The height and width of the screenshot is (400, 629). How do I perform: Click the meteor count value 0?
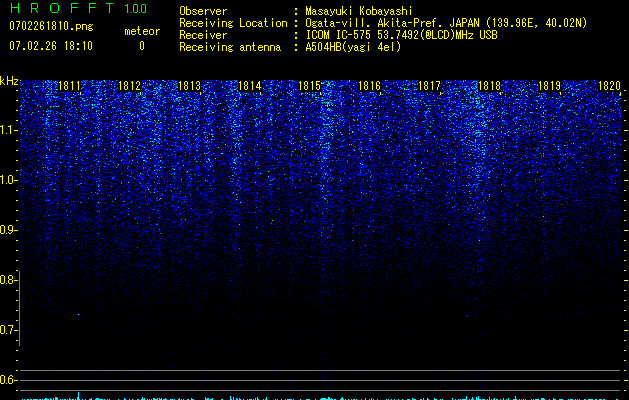[x=142, y=46]
